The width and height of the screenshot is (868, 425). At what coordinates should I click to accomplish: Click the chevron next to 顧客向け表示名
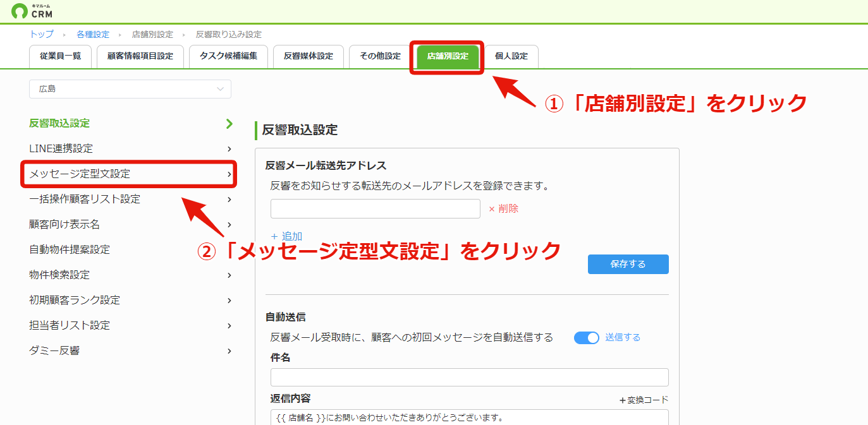pos(229,224)
